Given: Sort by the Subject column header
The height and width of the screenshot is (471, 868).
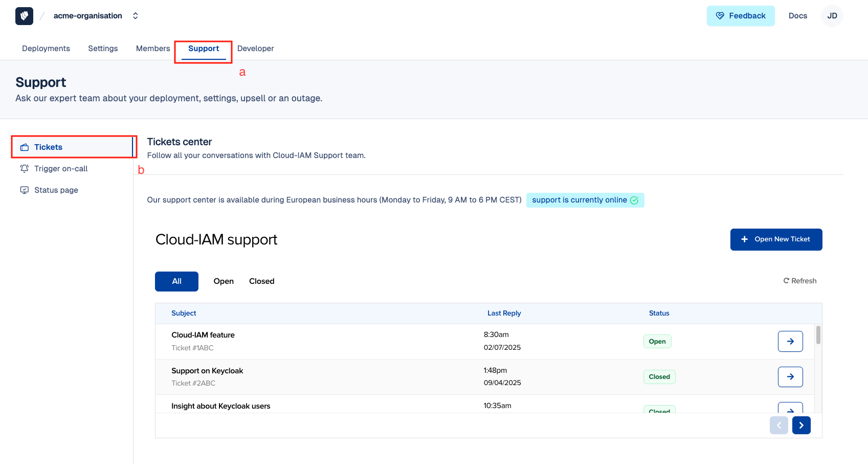Looking at the screenshot, I should pos(184,313).
